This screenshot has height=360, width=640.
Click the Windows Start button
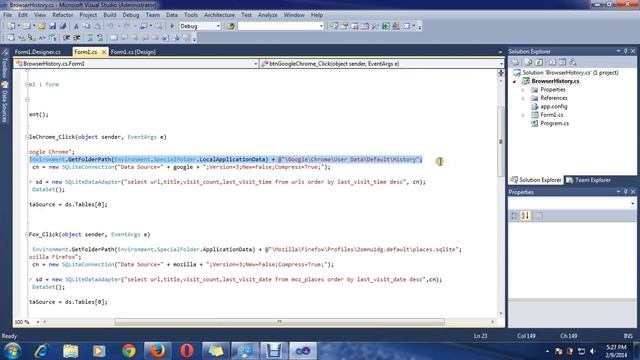click(12, 351)
